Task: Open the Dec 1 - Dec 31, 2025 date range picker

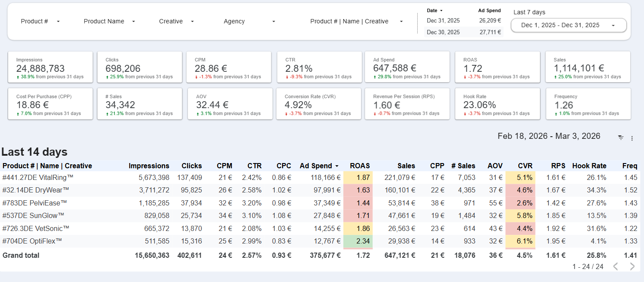Action: (568, 25)
